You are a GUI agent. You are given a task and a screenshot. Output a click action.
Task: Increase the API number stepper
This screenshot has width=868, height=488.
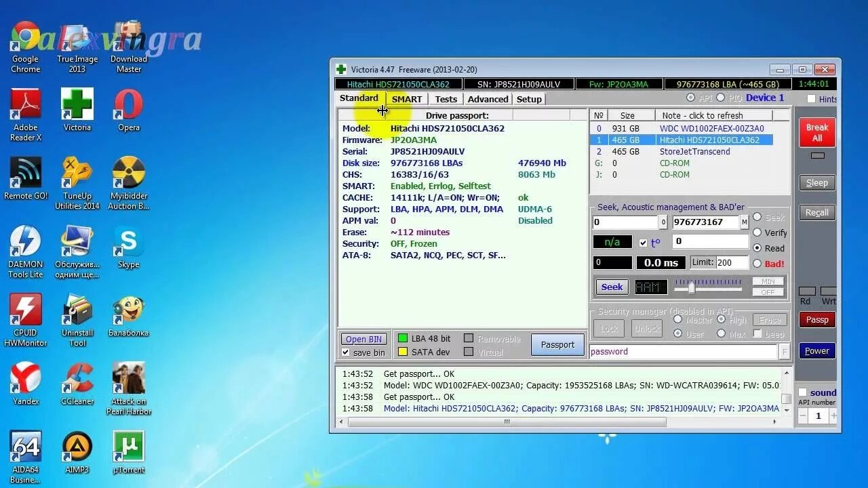(833, 416)
